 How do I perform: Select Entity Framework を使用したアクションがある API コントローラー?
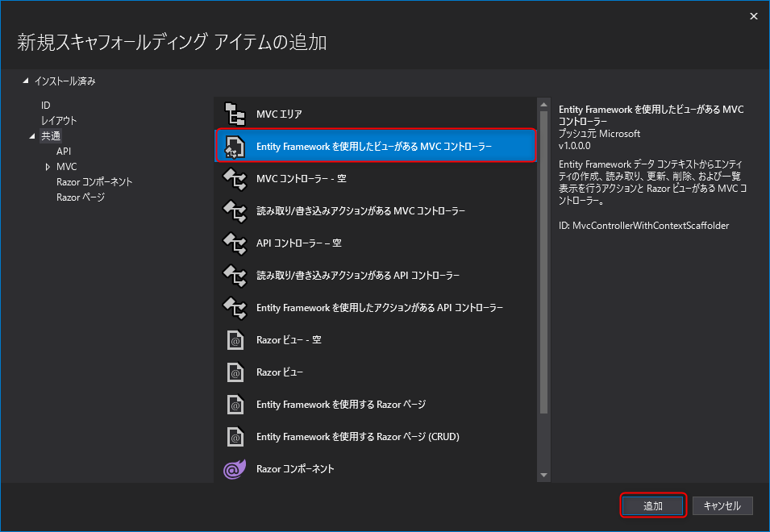click(380, 308)
